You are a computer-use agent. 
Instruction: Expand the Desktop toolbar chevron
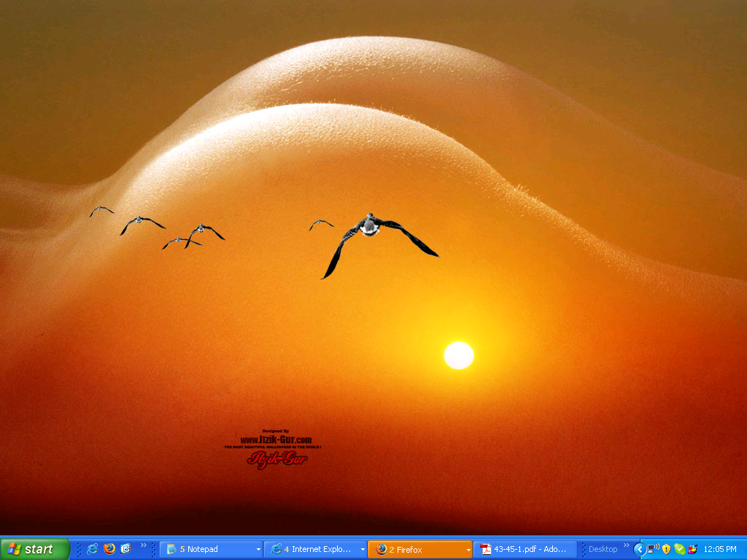tap(626, 545)
